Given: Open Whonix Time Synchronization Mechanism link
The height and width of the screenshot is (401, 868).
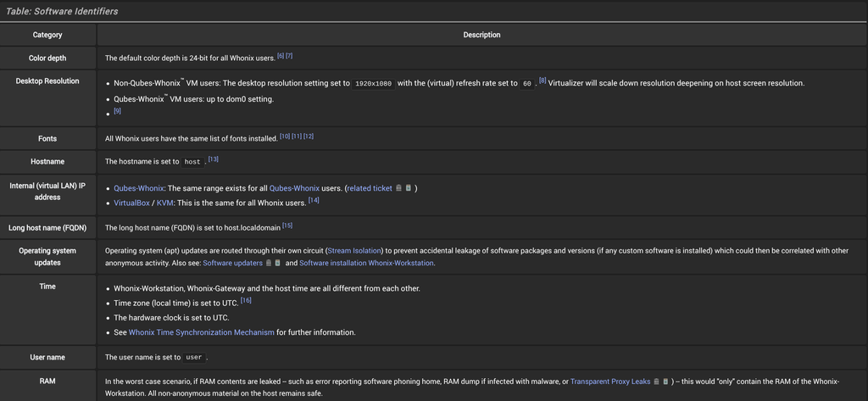Looking at the screenshot, I should pyautogui.click(x=202, y=333).
